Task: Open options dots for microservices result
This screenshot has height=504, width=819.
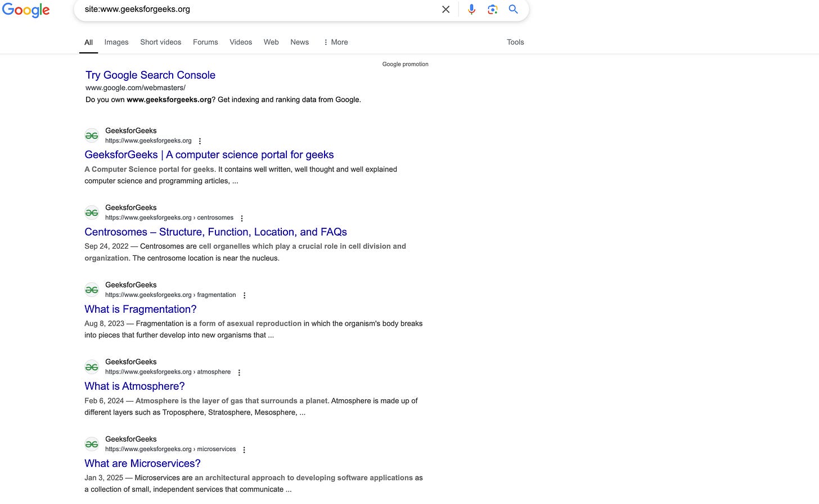Action: (x=244, y=449)
